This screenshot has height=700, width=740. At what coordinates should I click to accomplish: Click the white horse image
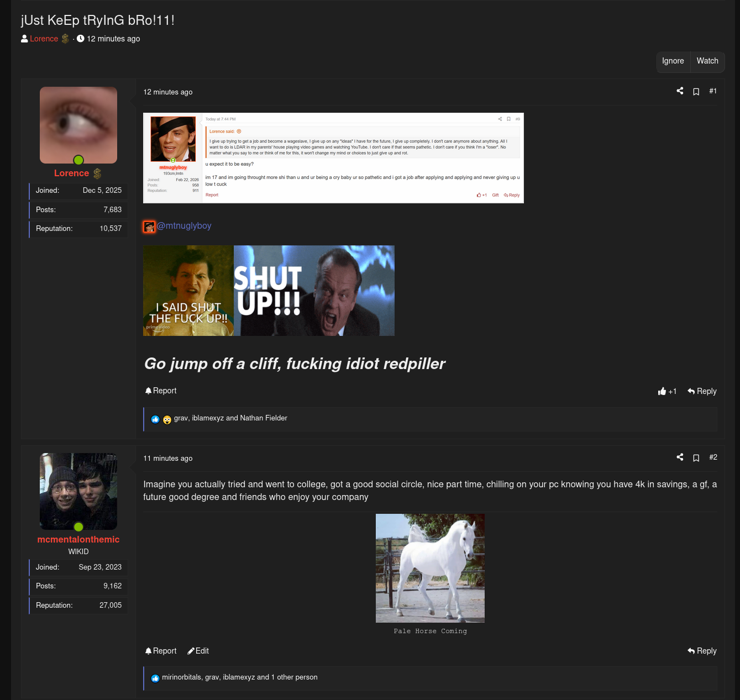pyautogui.click(x=430, y=568)
